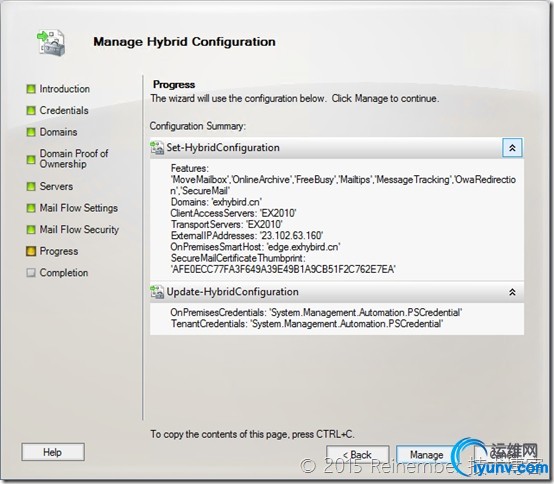Click the Update-HybridConfiguration cmdlet icon
Viewport: 554px width, 484px height.
click(x=157, y=292)
